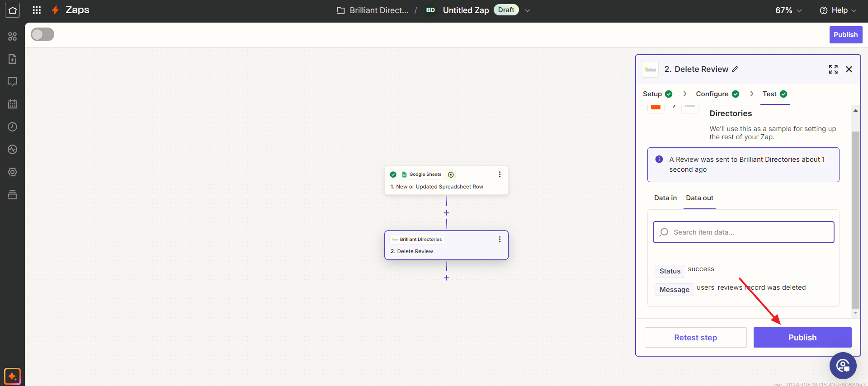The height and width of the screenshot is (386, 868).
Task: Open the advanced settings gear sidebar icon
Action: click(13, 172)
